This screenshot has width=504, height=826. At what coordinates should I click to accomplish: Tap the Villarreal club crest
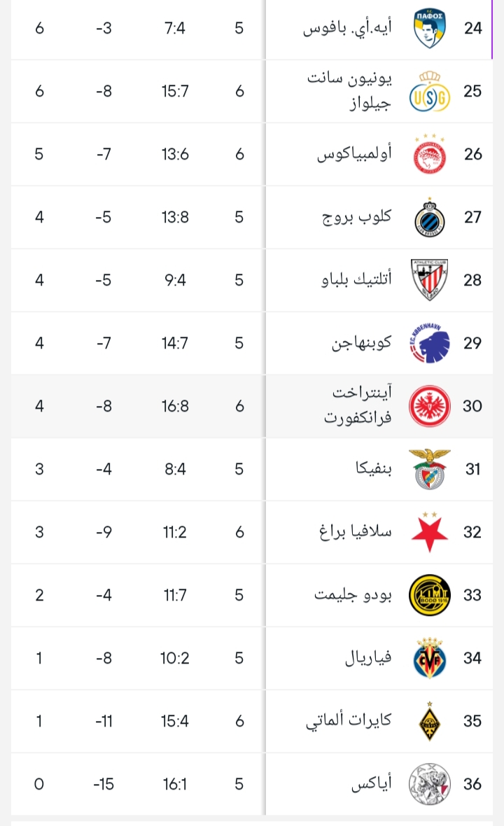[x=430, y=658]
